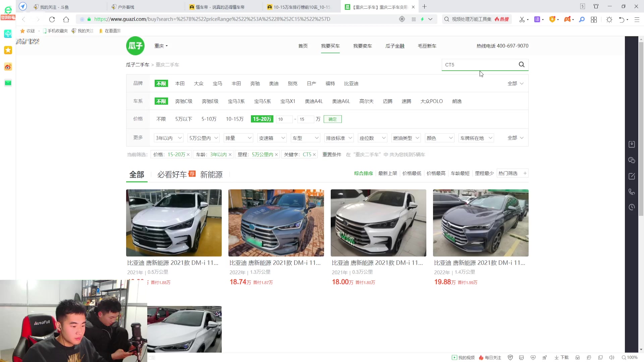
Task: Expand the 3年以内 car age dropdown
Action: (169, 138)
